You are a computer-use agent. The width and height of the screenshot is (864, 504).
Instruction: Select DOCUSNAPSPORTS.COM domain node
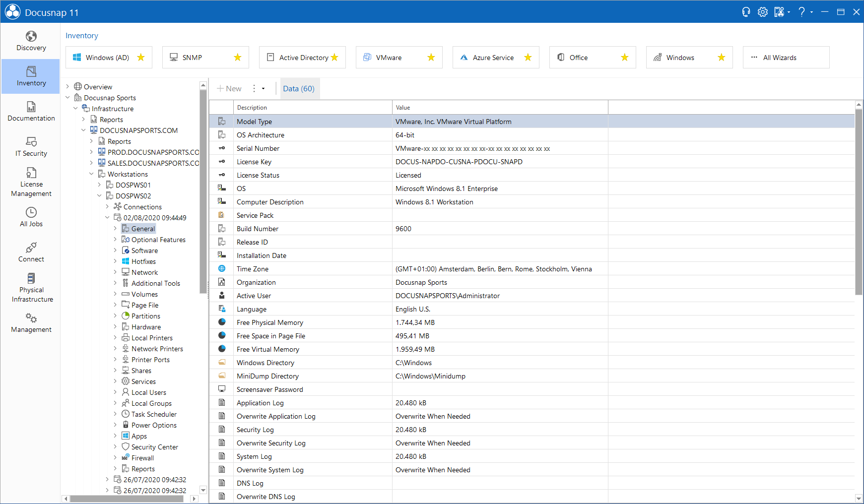(138, 130)
